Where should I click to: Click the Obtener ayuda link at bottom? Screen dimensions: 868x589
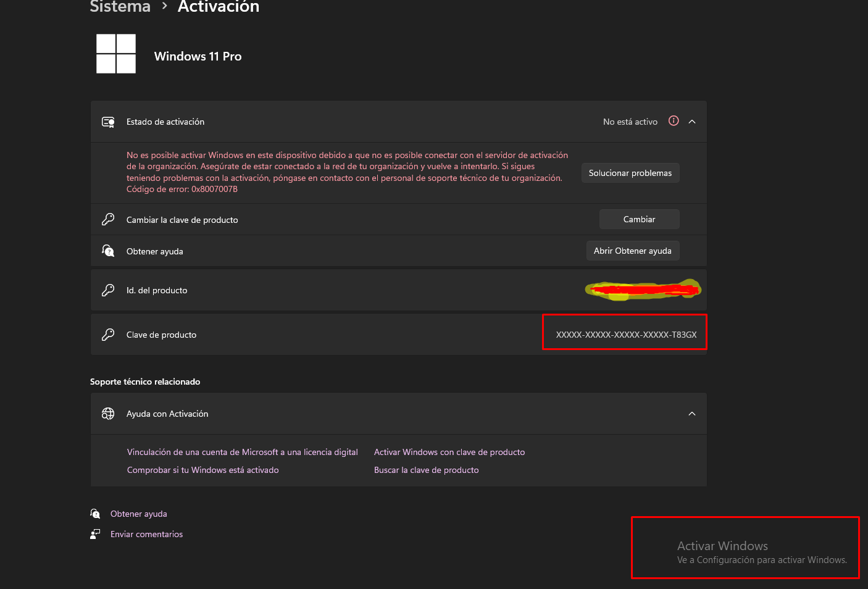coord(139,514)
